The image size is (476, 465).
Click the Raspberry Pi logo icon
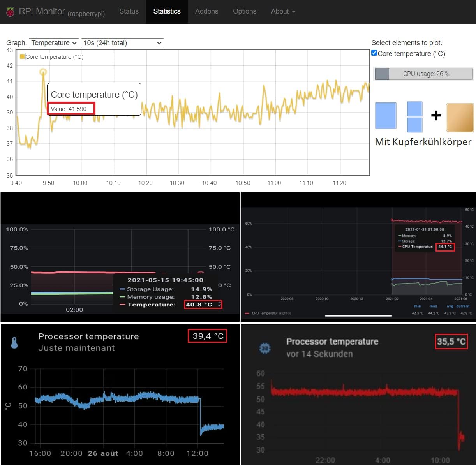11,12
